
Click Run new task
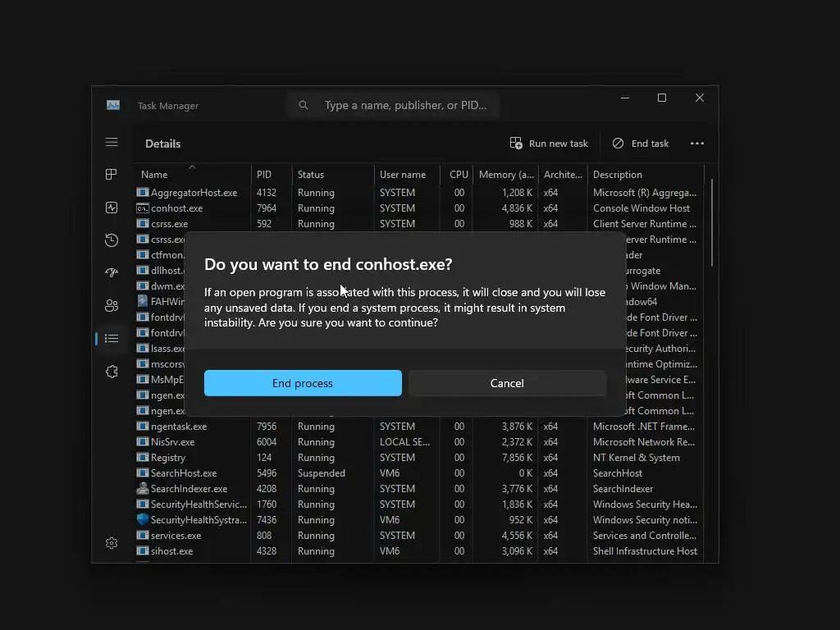click(x=549, y=143)
